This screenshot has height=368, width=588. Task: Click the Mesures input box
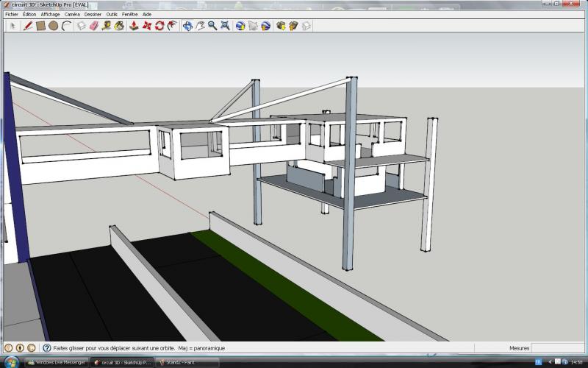(x=557, y=348)
